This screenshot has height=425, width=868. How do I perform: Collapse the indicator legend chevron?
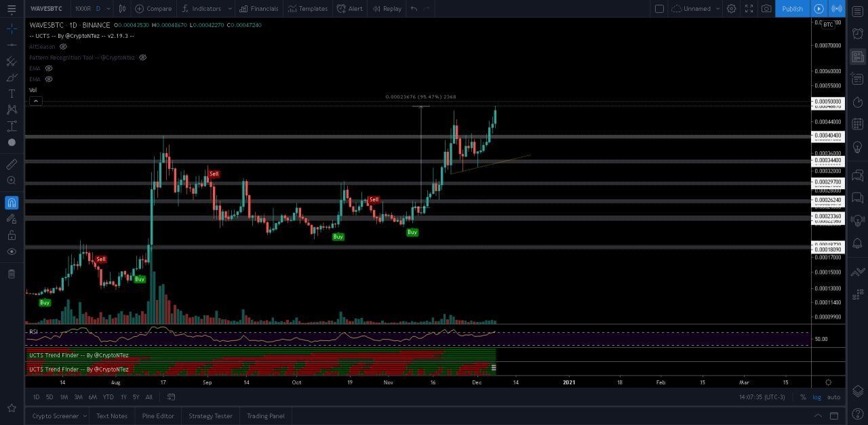pos(36,101)
